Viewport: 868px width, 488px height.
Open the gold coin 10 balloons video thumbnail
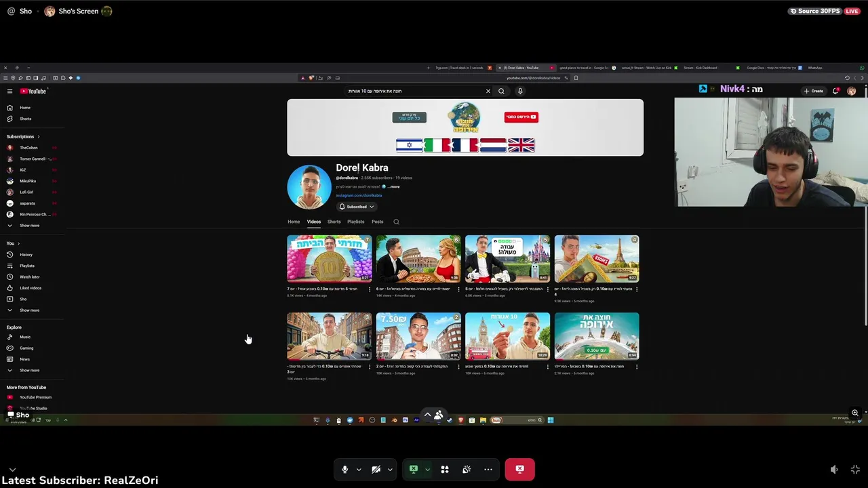pyautogui.click(x=330, y=259)
